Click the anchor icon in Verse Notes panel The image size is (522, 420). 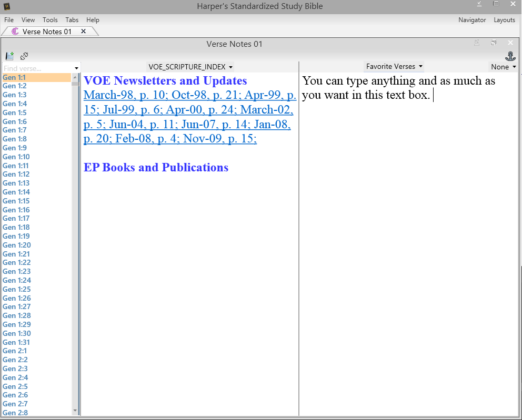(510, 56)
